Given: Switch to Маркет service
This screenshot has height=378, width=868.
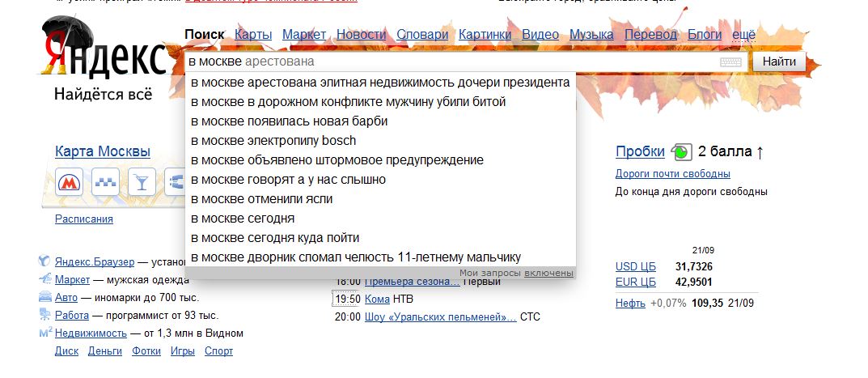Looking at the screenshot, I should click(304, 34).
